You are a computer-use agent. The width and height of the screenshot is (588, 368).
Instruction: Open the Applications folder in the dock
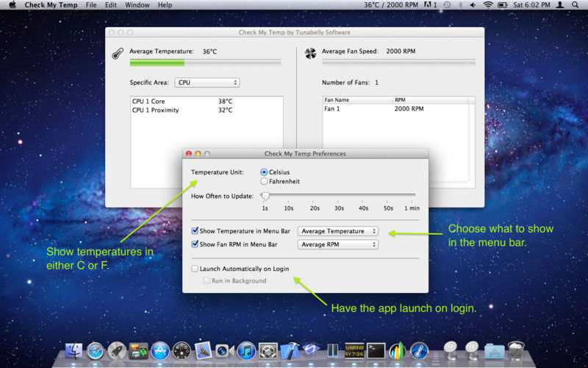tap(494, 351)
